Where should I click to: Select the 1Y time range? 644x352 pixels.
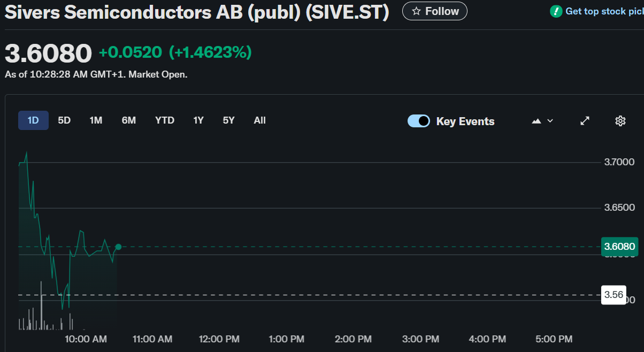coord(198,120)
